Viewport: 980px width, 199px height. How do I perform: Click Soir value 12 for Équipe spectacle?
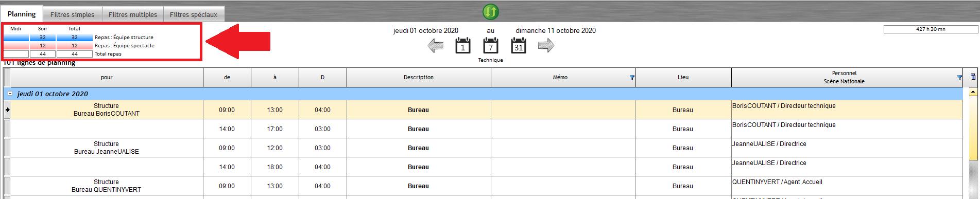pos(43,46)
